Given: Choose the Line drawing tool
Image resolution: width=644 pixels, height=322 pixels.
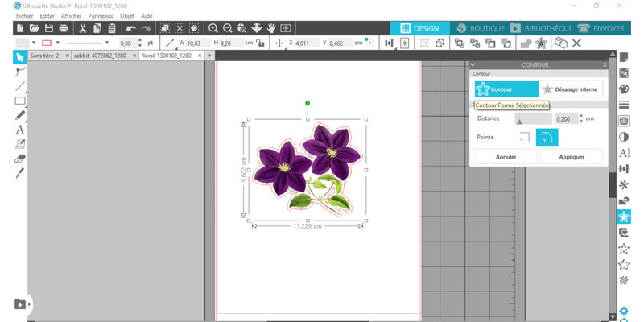Looking at the screenshot, I should [20, 86].
